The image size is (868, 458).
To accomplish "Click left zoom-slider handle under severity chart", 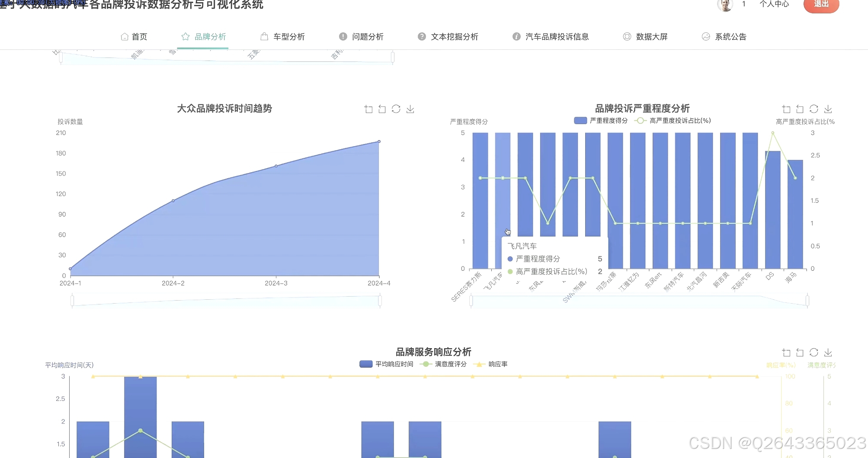I will pyautogui.click(x=471, y=300).
